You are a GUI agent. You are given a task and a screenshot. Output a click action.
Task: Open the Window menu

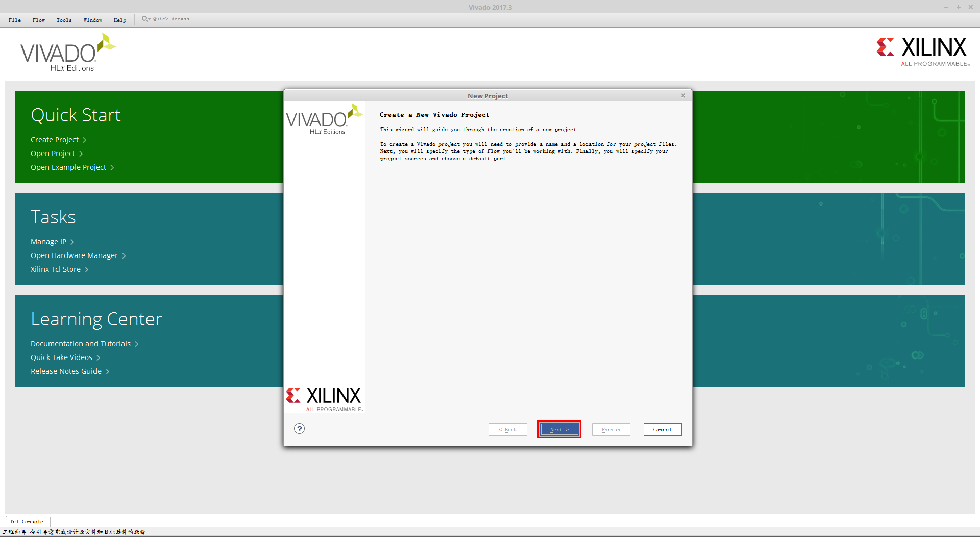tap(93, 20)
